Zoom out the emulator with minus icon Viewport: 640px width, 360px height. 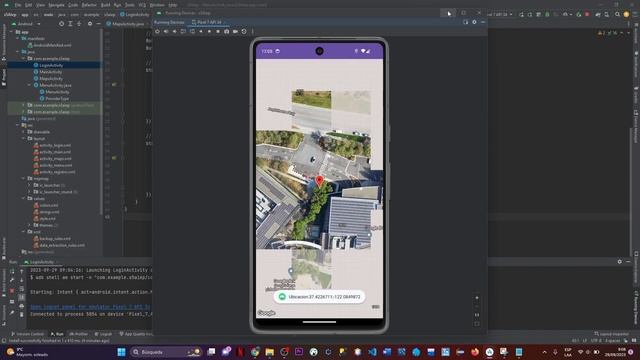[477, 307]
